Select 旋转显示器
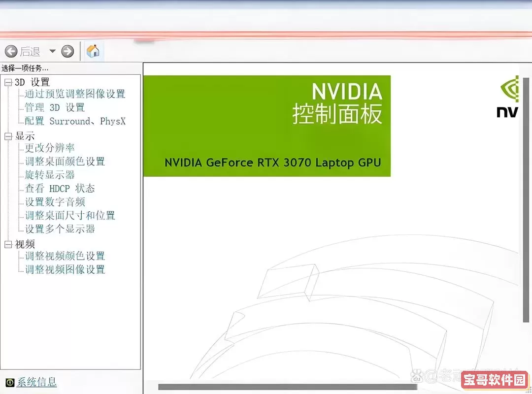This screenshot has width=532, height=394. point(50,175)
